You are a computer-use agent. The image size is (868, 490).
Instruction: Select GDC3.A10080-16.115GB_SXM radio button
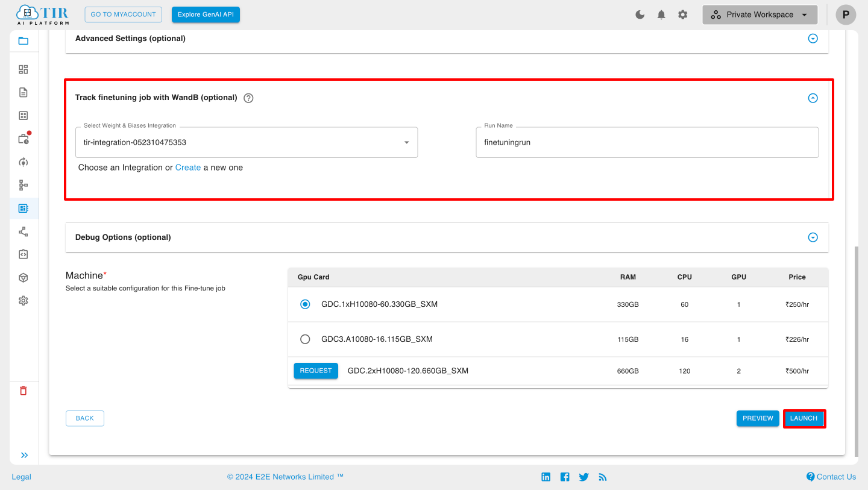click(305, 339)
